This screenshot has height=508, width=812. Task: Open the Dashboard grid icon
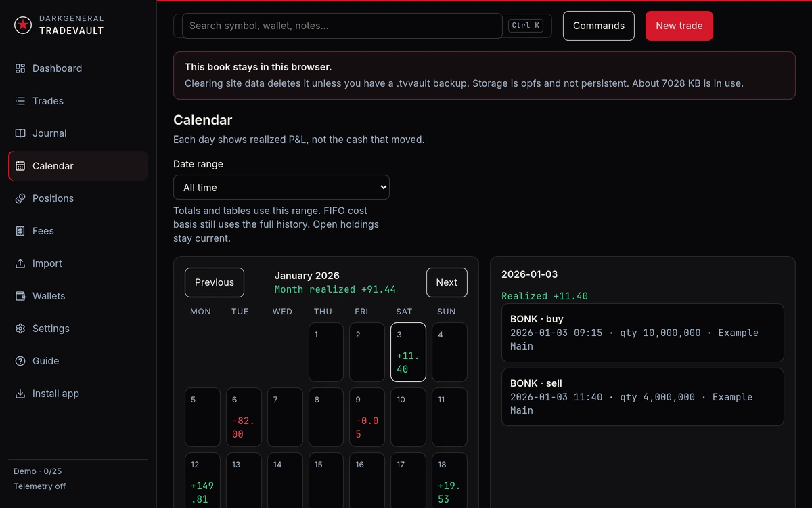[x=20, y=68]
